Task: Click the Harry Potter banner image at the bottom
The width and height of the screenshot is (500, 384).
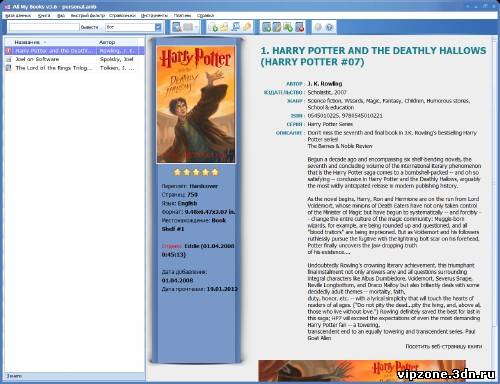Action: (362, 370)
